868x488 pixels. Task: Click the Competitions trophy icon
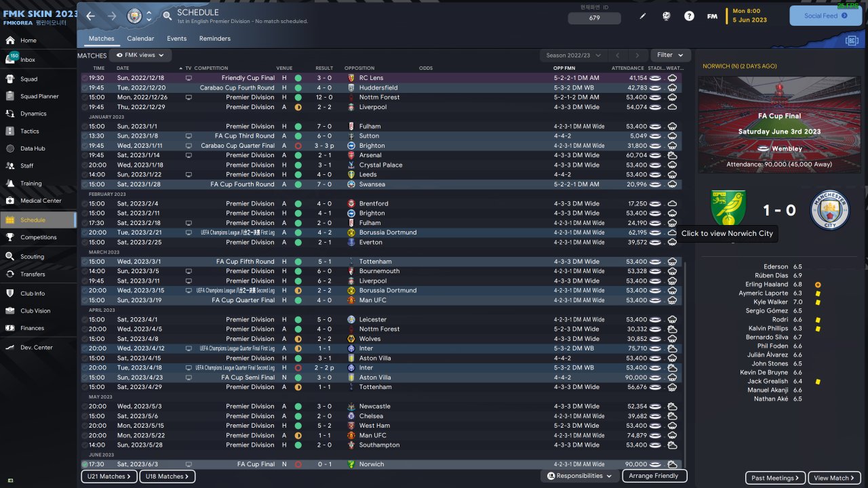click(10, 237)
